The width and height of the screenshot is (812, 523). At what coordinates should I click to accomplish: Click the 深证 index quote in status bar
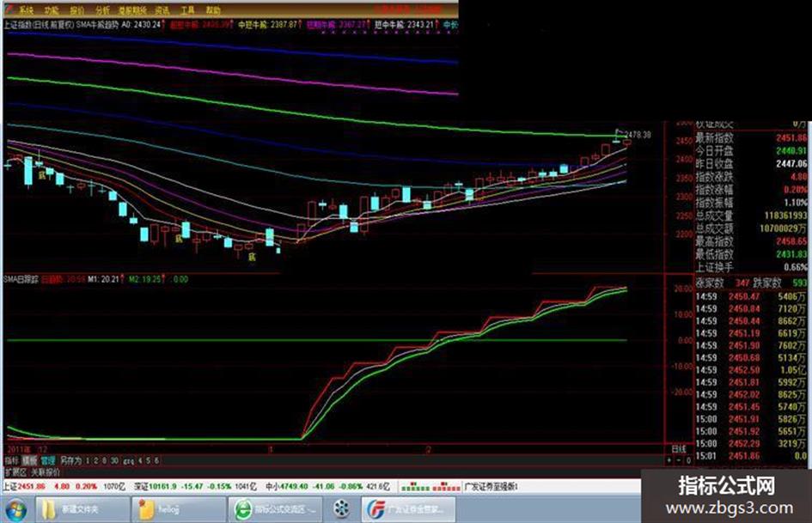[195, 487]
